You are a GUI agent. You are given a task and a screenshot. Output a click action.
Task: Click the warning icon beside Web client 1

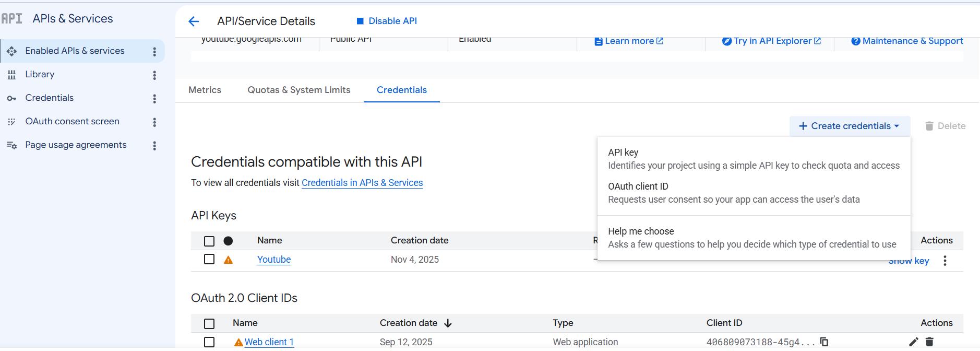[x=238, y=343]
